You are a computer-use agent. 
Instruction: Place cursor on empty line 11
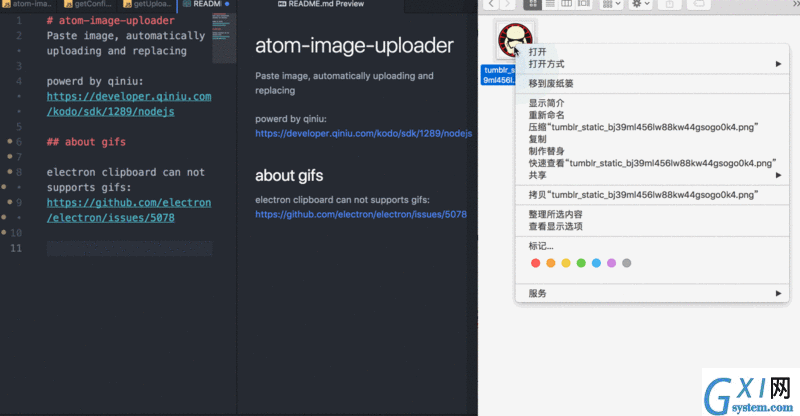click(129, 249)
